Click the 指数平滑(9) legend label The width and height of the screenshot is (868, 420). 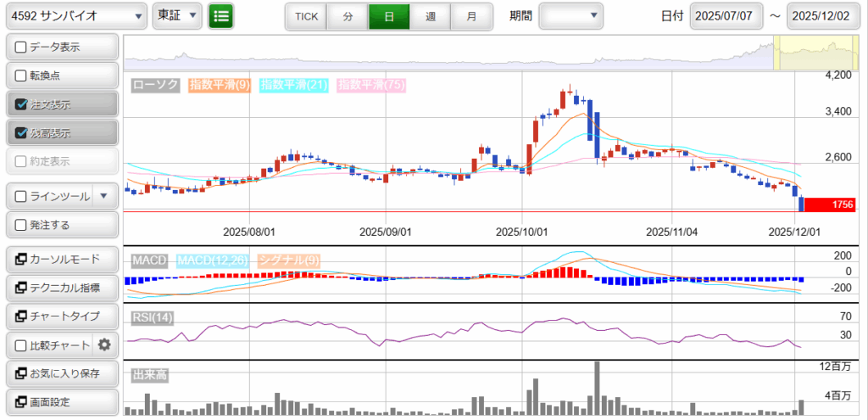[x=219, y=85]
